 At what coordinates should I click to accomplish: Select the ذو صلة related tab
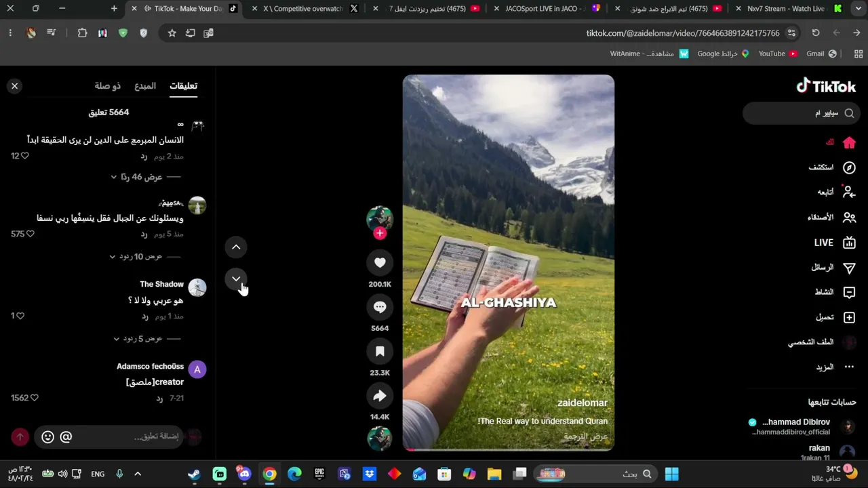pos(107,86)
